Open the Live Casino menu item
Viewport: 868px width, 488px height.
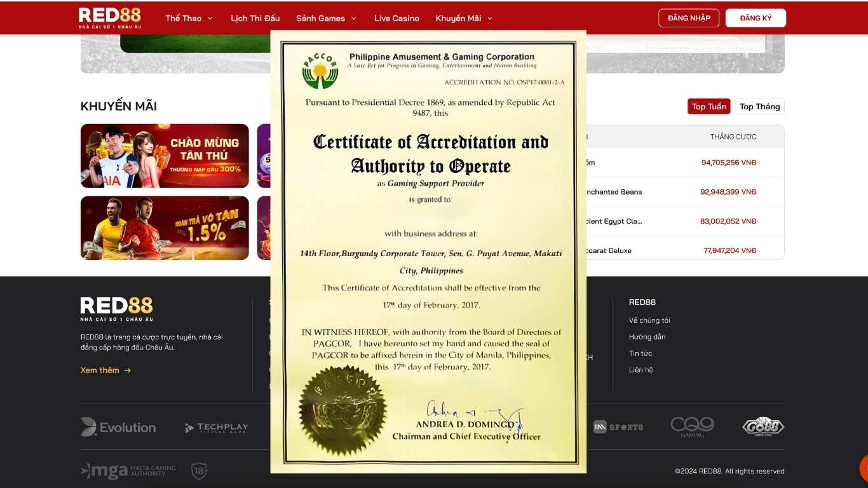click(x=397, y=18)
